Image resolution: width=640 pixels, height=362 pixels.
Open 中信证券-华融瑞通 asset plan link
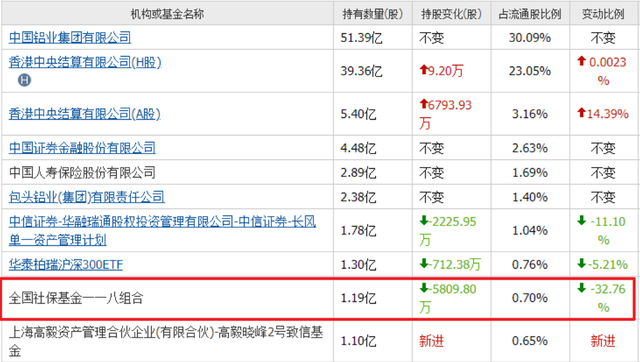tap(162, 231)
